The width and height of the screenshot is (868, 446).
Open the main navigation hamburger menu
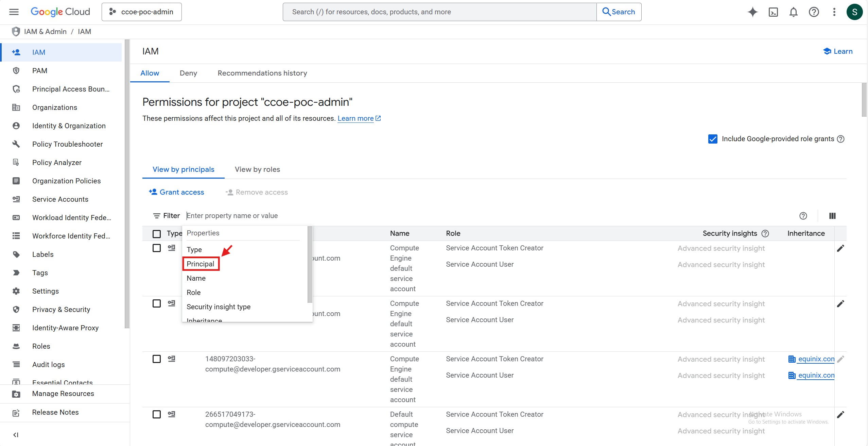[x=14, y=12]
